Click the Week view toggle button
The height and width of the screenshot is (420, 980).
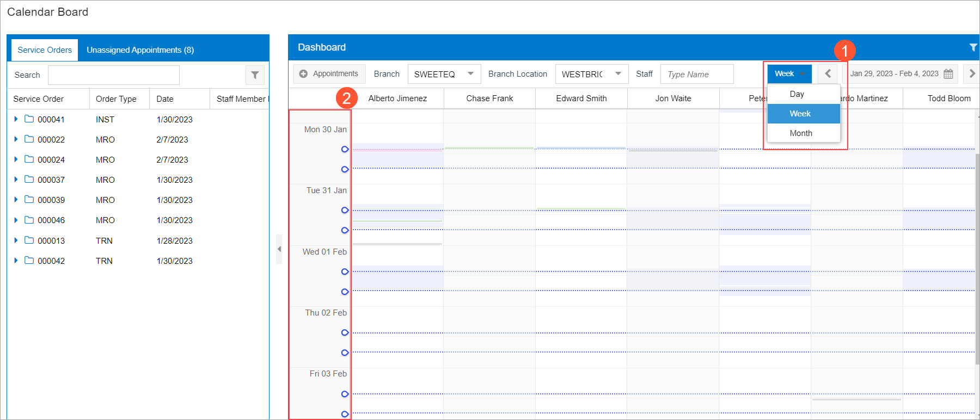click(x=789, y=74)
